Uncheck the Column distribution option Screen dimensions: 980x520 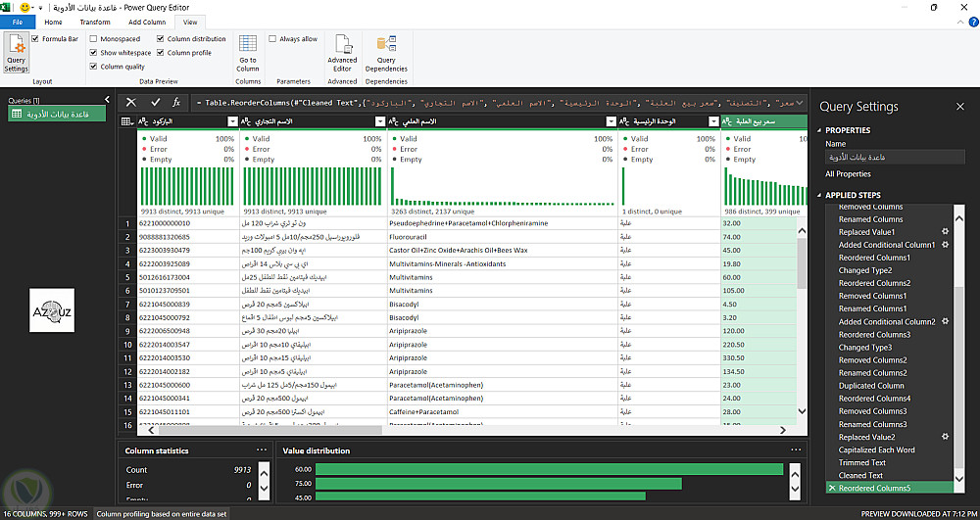160,39
